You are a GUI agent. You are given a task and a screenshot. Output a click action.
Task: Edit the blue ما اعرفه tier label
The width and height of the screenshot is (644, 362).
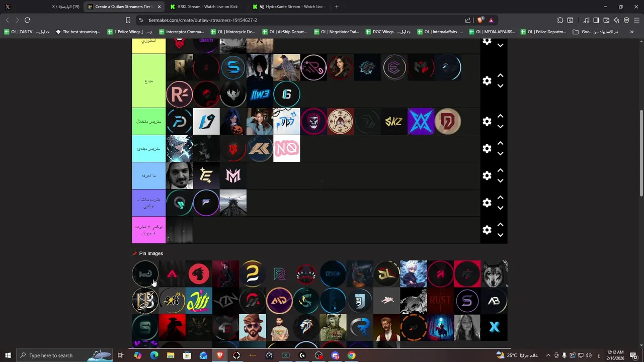pyautogui.click(x=149, y=175)
